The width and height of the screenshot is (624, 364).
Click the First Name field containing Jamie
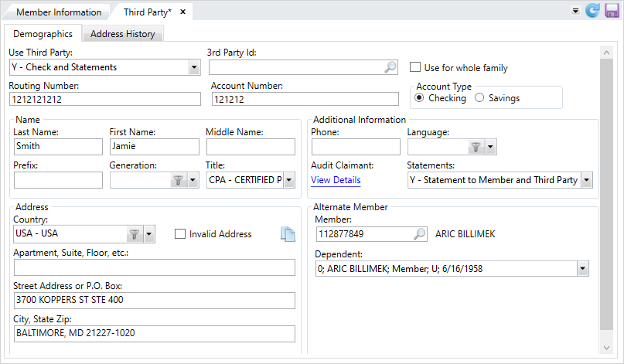coord(155,146)
